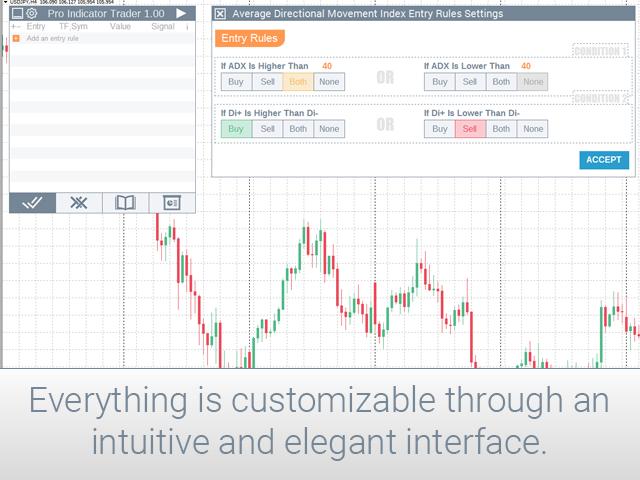Set ADX Higher Than to None
This screenshot has height=480, width=640.
click(329, 82)
